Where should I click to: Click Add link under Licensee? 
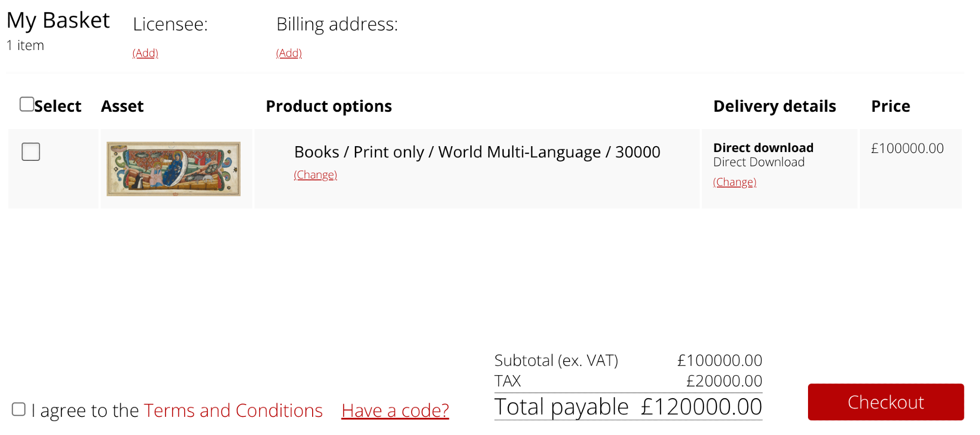[x=146, y=53]
